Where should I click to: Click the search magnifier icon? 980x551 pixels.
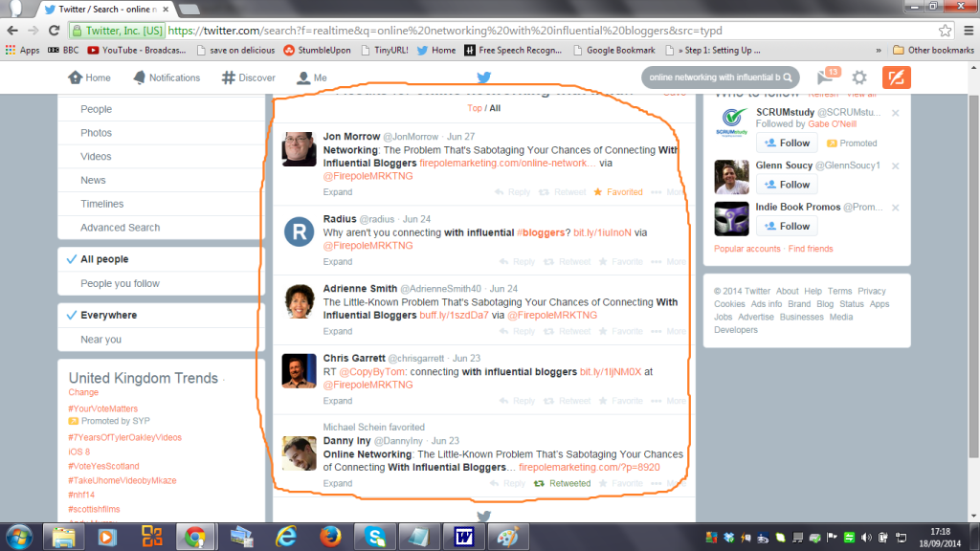(788, 77)
